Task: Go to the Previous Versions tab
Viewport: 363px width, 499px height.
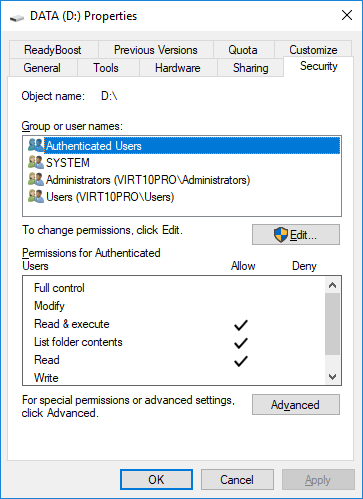Action: pos(156,50)
